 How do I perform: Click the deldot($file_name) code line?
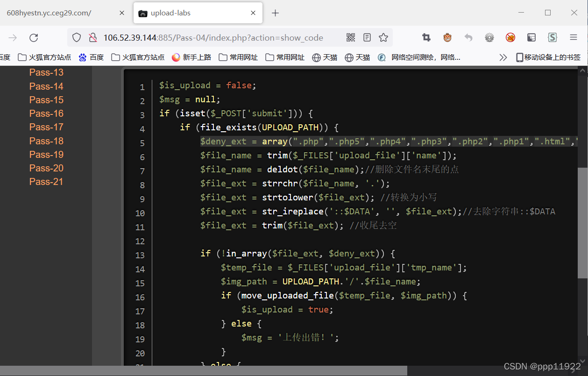(329, 170)
